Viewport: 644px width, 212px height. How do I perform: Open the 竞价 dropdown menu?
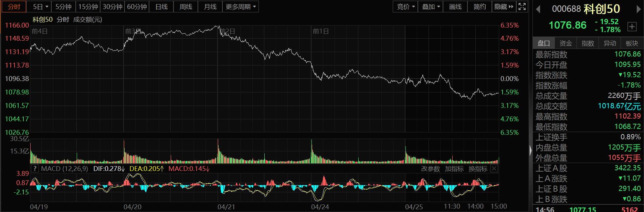405,7
